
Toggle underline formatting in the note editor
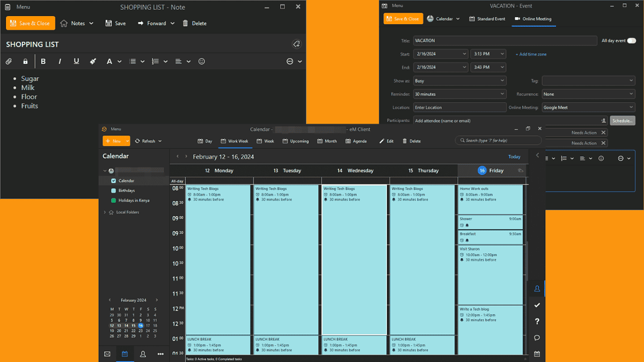76,61
